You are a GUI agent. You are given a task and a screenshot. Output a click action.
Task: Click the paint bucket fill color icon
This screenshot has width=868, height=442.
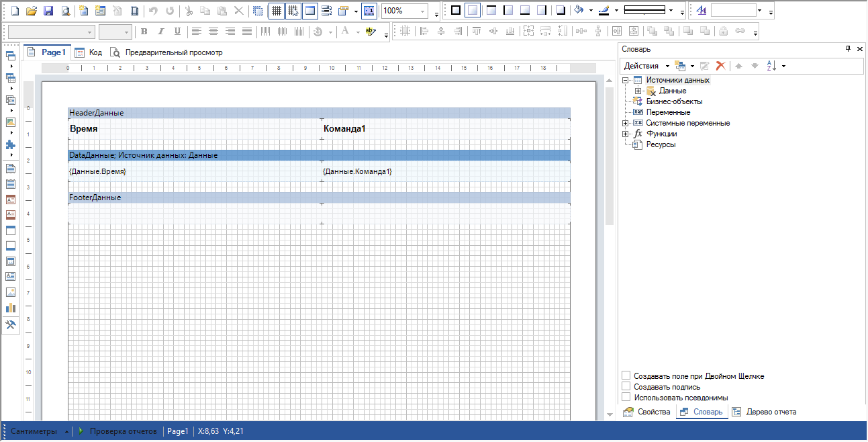[579, 11]
